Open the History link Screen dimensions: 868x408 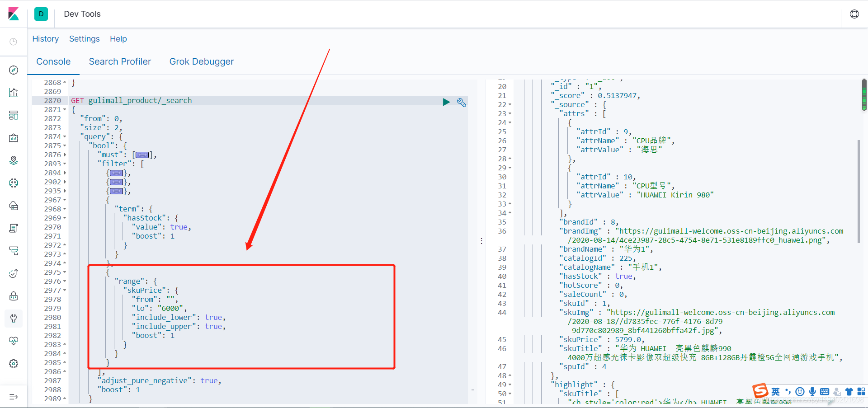[x=45, y=39]
